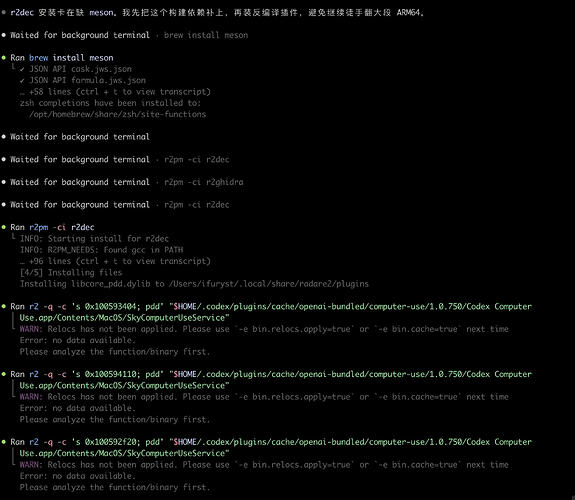Click the top message mentioning r2dec and meson
Viewport: 575px width, 500px height.
[x=217, y=12]
